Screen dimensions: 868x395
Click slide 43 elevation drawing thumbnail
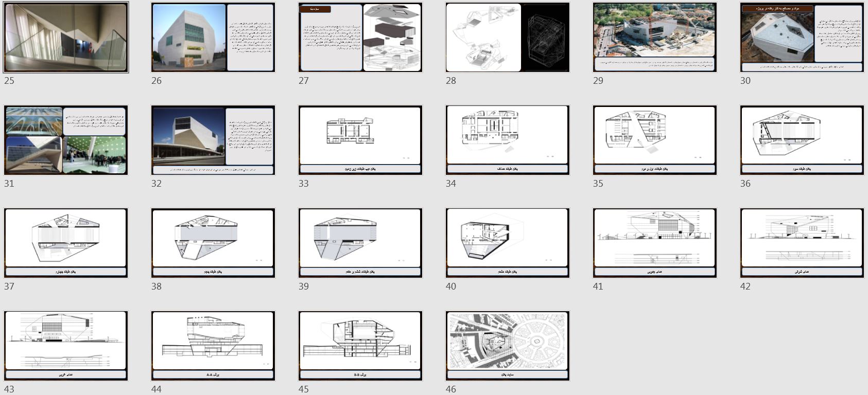coord(66,346)
